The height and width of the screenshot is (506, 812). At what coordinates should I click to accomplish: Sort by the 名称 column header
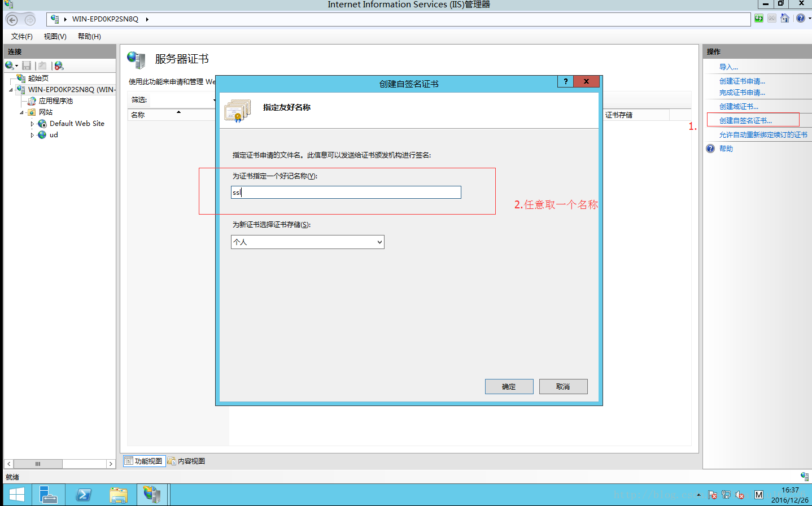(x=172, y=115)
